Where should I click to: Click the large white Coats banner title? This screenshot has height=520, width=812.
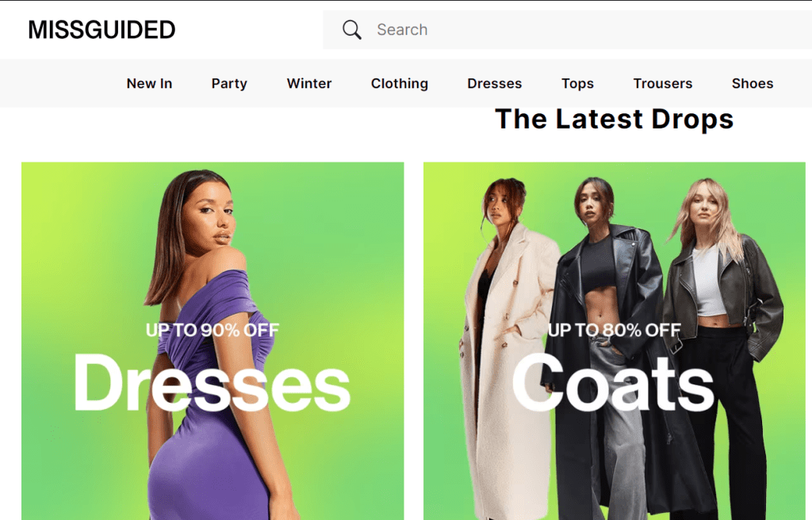[x=613, y=384]
